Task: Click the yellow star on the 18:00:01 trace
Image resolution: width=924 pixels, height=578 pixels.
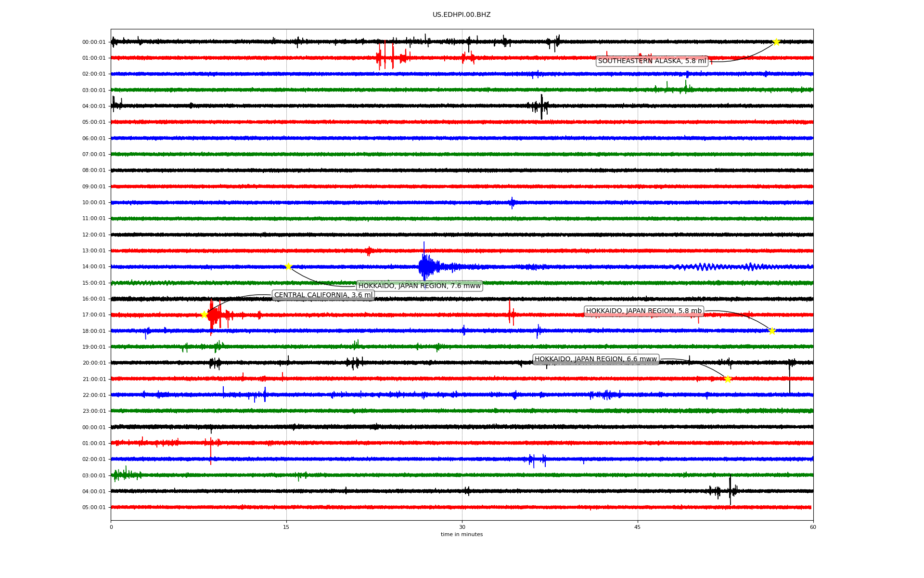Action: pyautogui.click(x=772, y=331)
